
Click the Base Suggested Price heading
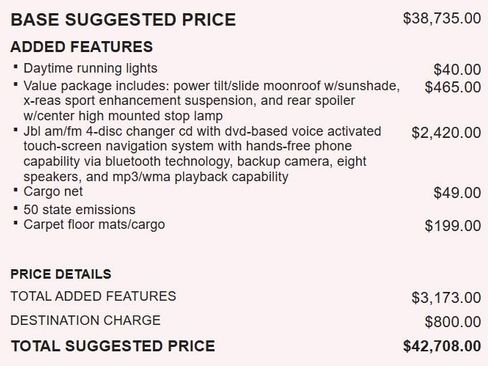123,19
